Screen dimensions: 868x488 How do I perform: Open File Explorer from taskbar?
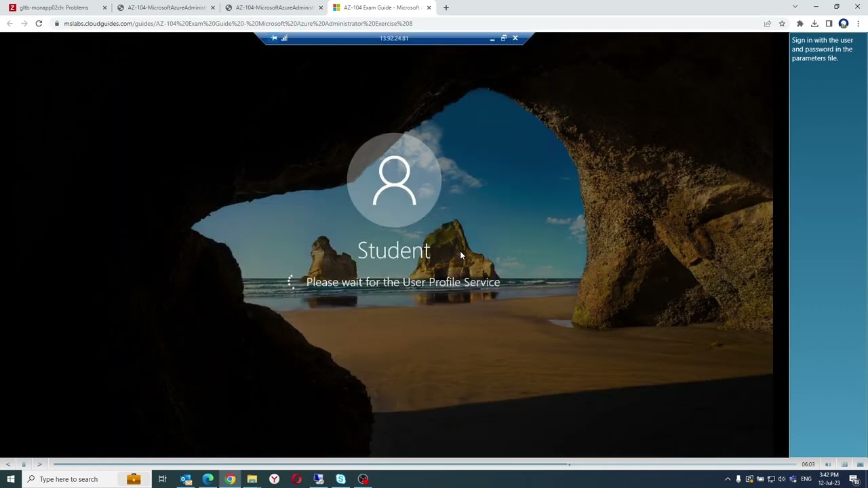tap(252, 479)
